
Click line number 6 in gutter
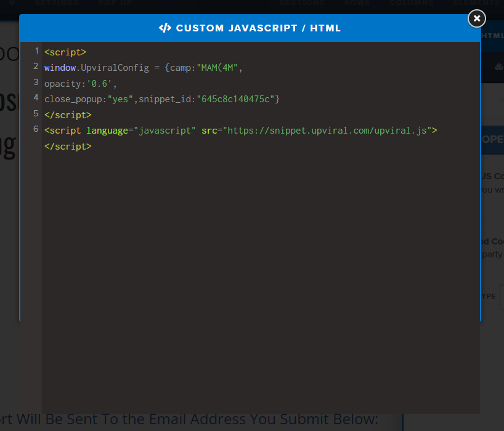pos(36,129)
